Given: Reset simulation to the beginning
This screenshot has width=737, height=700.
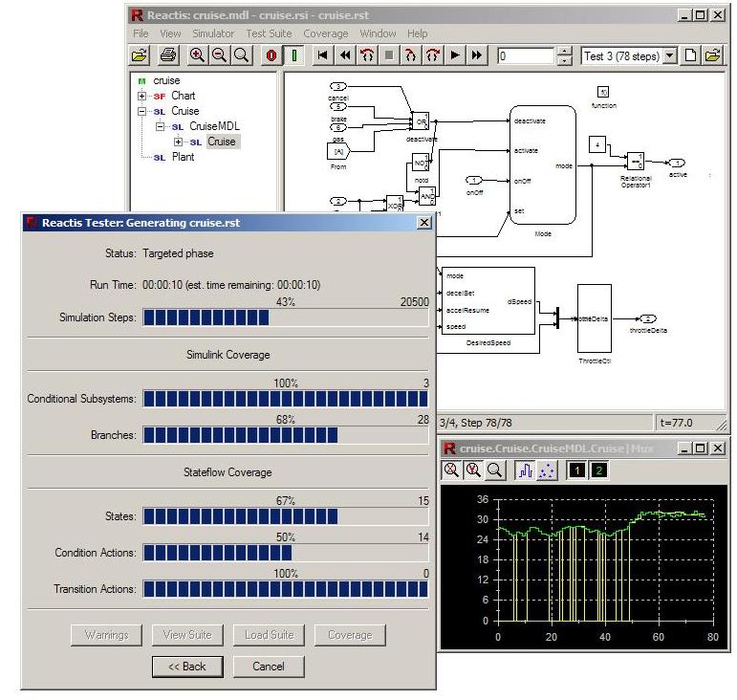Looking at the screenshot, I should (x=322, y=55).
